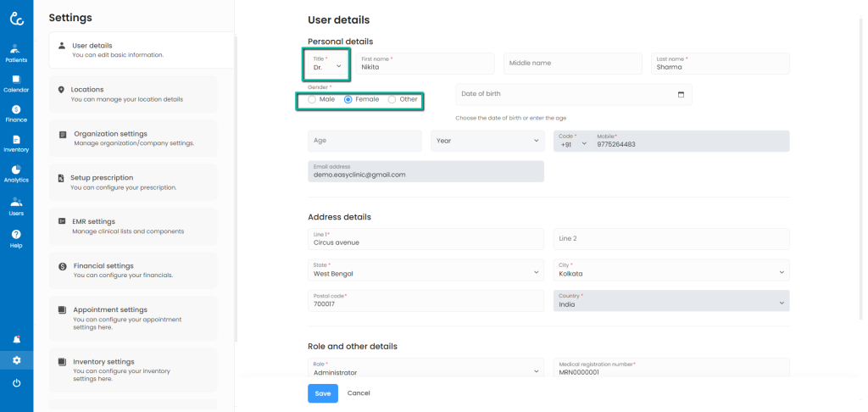Select the Female gender option
Image resolution: width=868 pixels, height=412 pixels.
click(348, 100)
